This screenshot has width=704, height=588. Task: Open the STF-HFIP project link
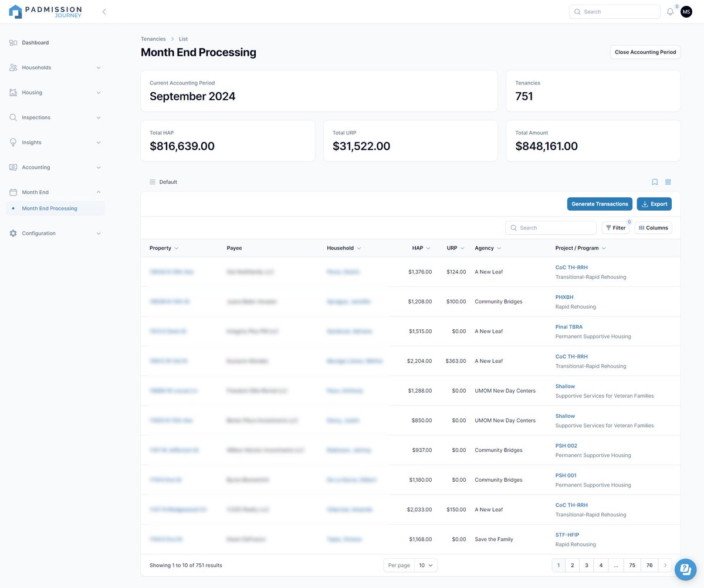click(x=567, y=535)
